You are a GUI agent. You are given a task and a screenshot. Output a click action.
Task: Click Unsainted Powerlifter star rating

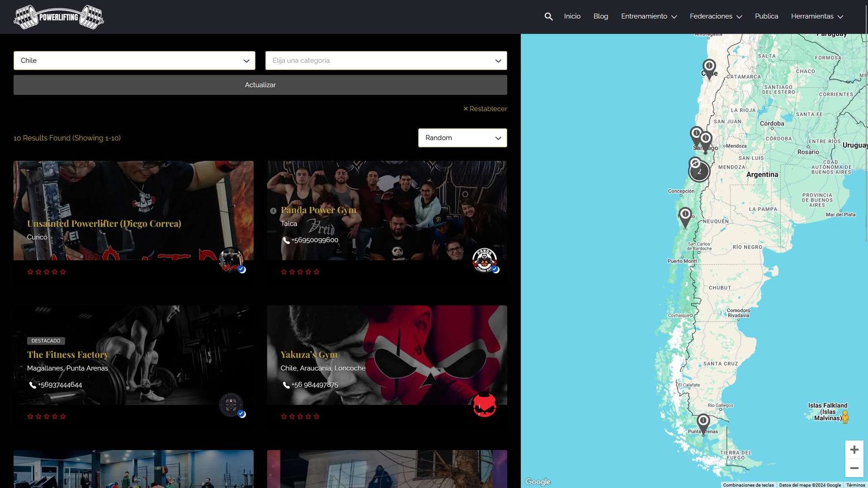click(47, 272)
